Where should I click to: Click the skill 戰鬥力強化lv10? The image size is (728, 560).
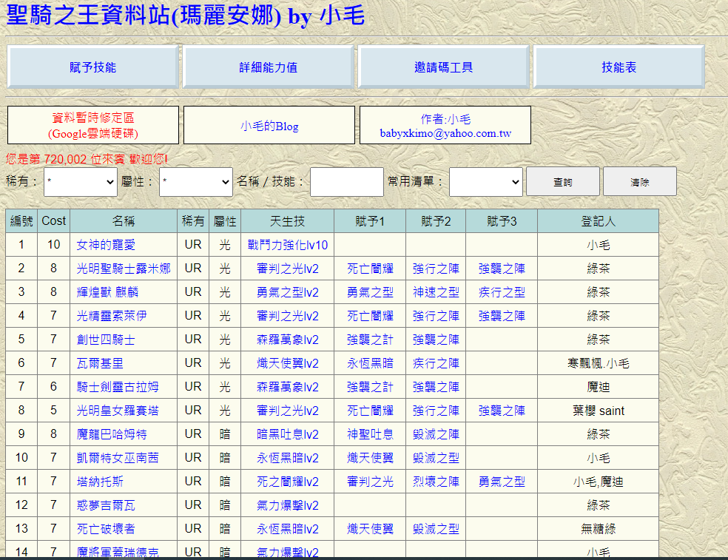point(288,245)
